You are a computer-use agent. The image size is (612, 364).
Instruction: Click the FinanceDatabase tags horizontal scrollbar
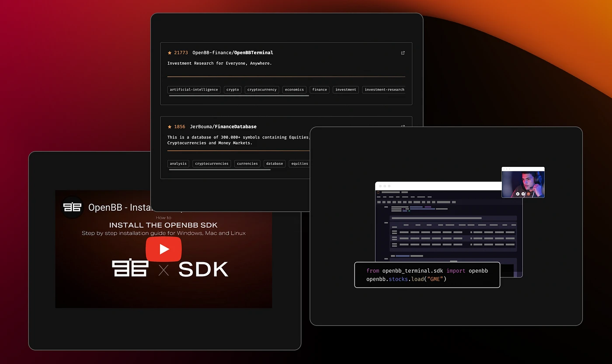(219, 170)
